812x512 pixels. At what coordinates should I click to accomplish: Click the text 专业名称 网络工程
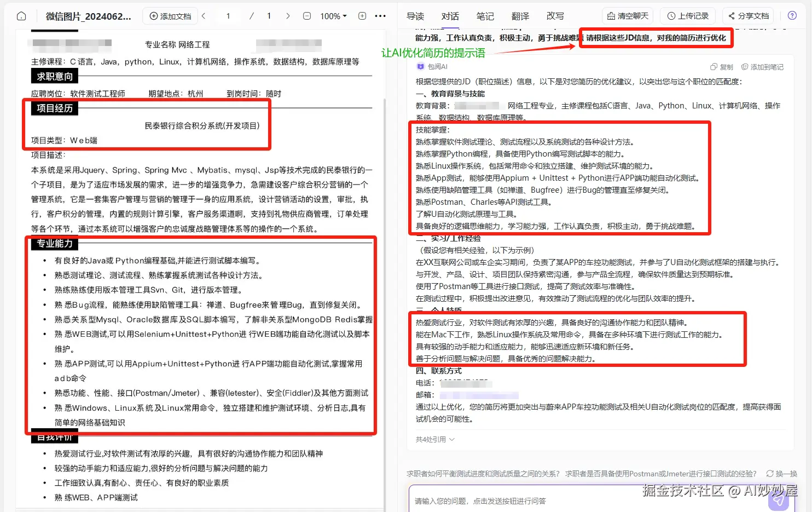(x=177, y=44)
